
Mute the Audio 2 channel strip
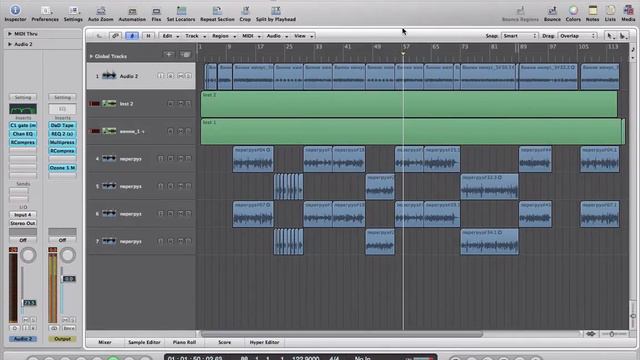[25, 320]
